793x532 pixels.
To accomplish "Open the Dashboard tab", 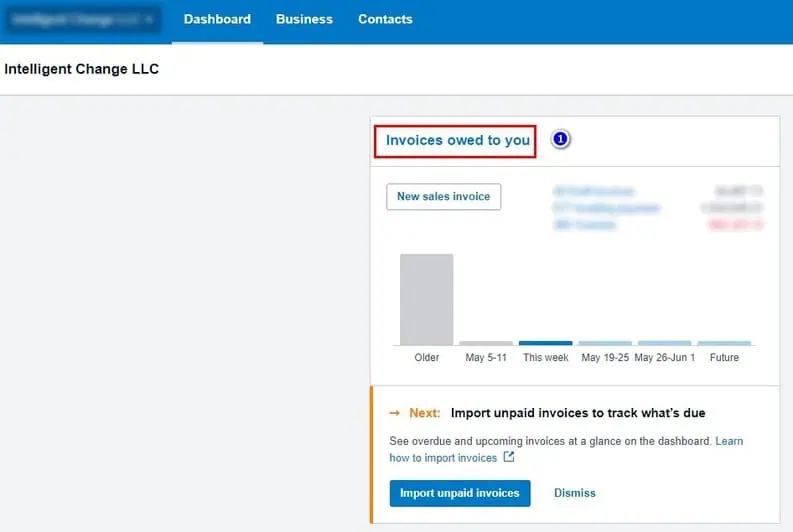I will click(217, 19).
